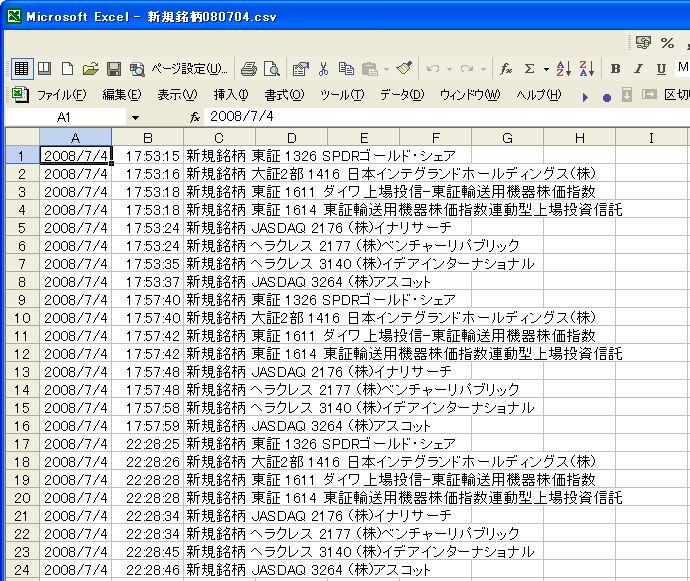Select cell showing 22:28:25 in row 17
The image size is (690, 581).
click(147, 444)
